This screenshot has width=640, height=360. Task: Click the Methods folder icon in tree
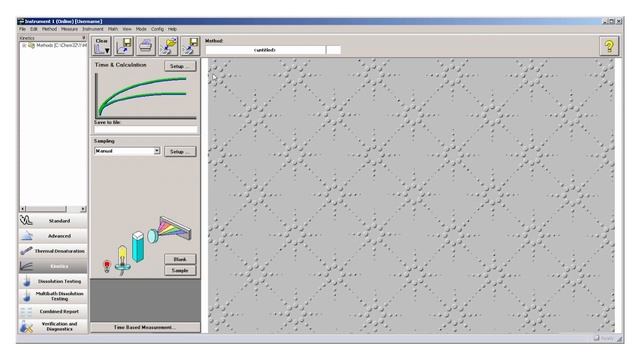[x=31, y=46]
